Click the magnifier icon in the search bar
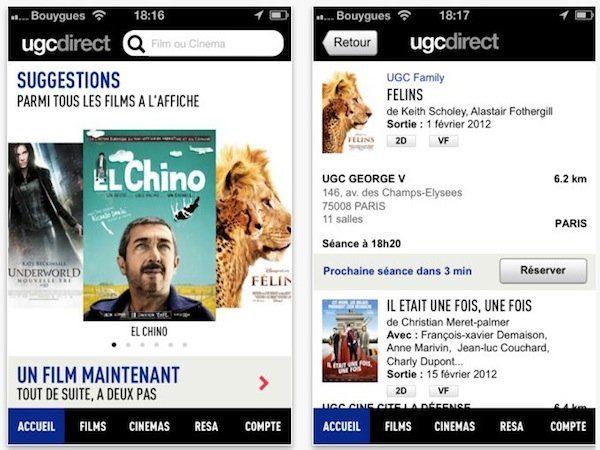 click(136, 44)
